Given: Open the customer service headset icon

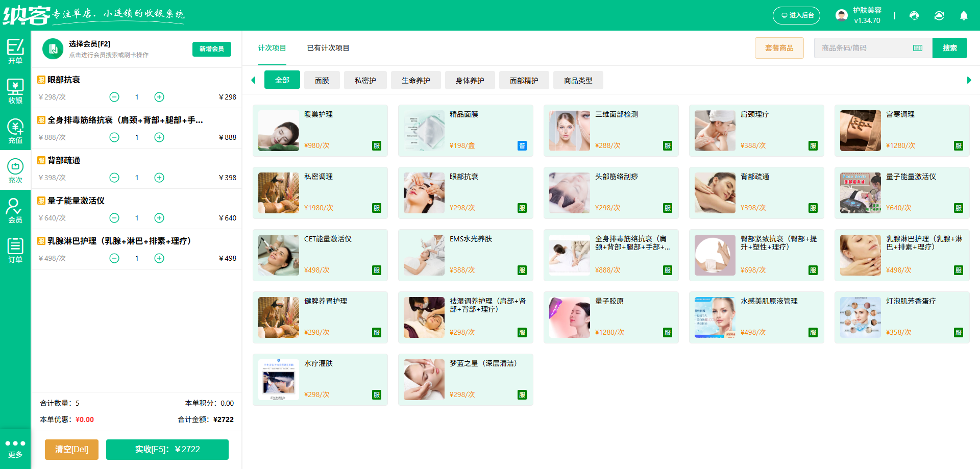Looking at the screenshot, I should click(x=914, y=16).
